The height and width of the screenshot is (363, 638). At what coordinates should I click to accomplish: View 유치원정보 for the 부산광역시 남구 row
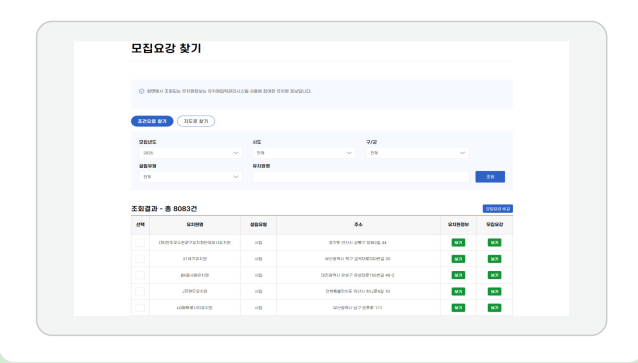458,308
